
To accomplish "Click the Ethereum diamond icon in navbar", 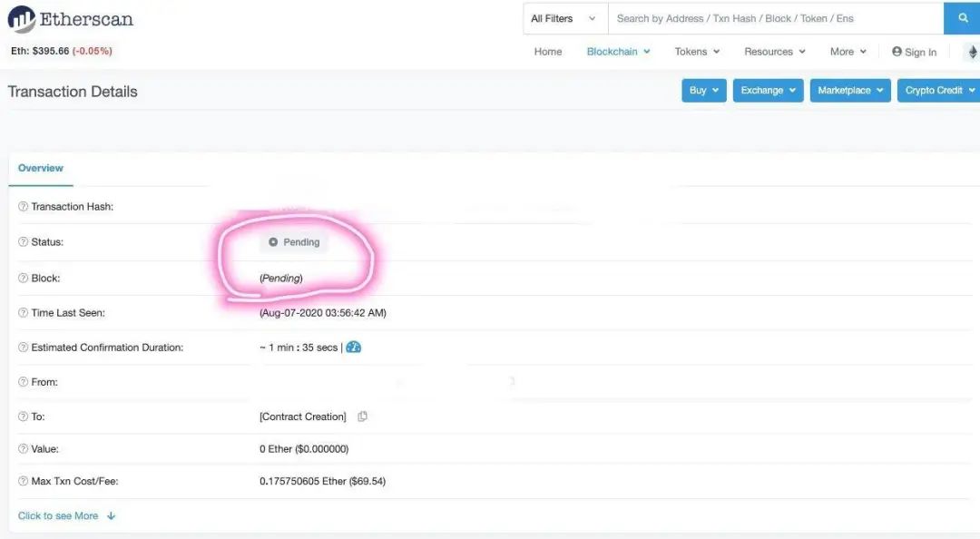I will [972, 52].
